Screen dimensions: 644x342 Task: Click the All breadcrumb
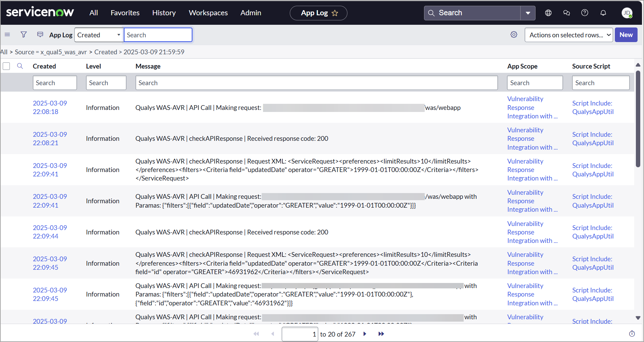[x=4, y=52]
